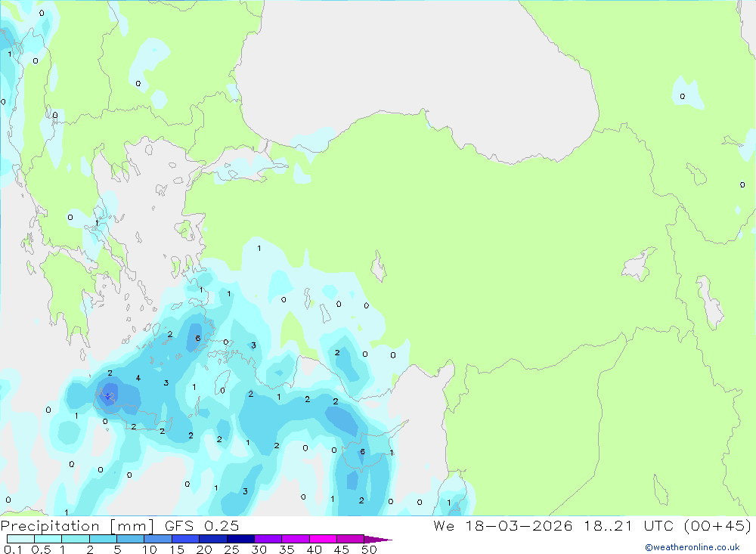Click the 'GFS 0.25' model label

(202, 526)
